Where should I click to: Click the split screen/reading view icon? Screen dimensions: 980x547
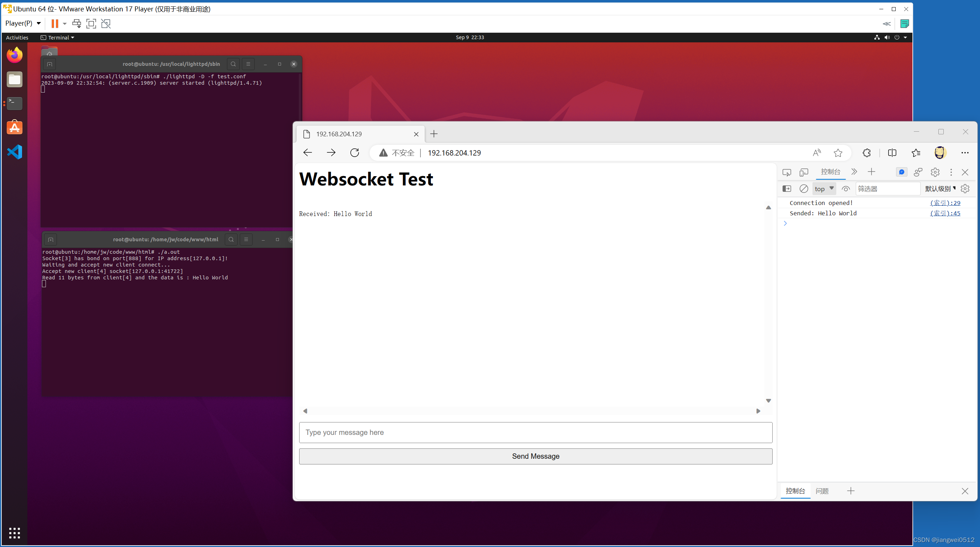click(892, 152)
